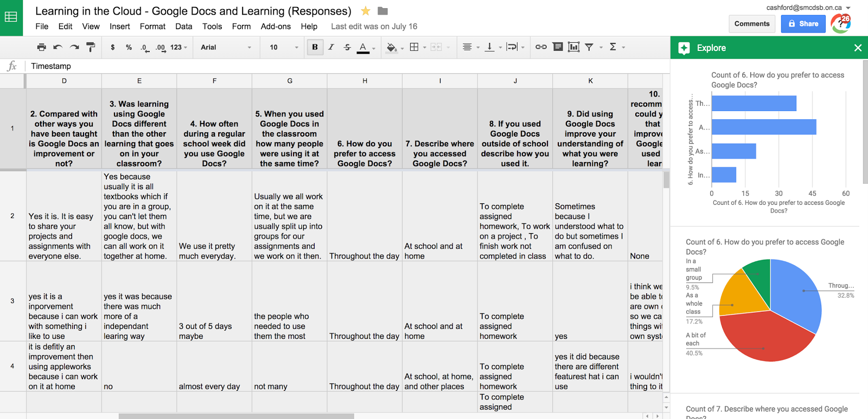Viewport: 868px width, 419px height.
Task: Undo the last action
Action: click(x=58, y=47)
